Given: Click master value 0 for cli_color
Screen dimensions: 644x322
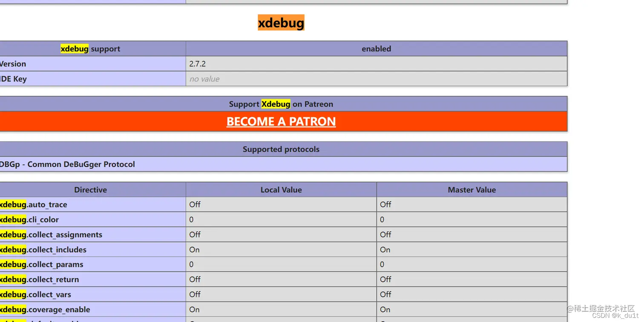Looking at the screenshot, I should pyautogui.click(x=472, y=219).
